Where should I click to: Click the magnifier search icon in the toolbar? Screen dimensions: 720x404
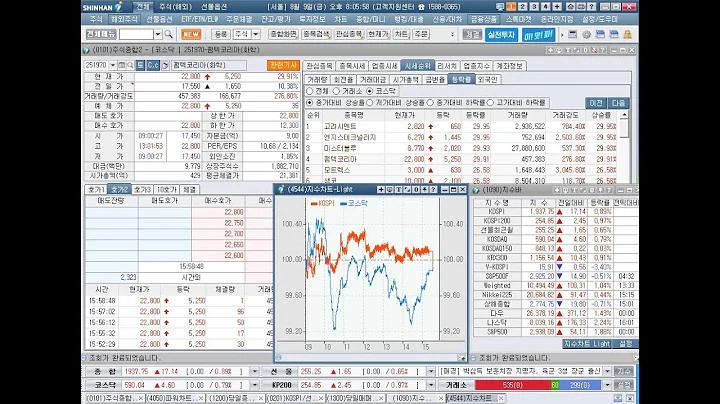(169, 34)
